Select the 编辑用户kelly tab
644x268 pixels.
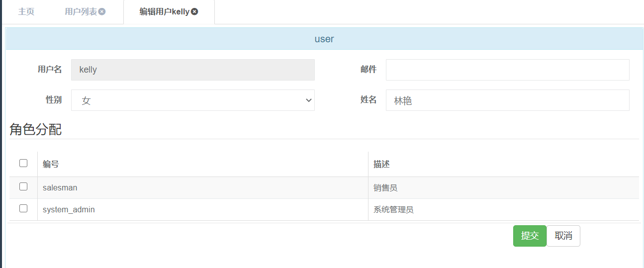[165, 12]
